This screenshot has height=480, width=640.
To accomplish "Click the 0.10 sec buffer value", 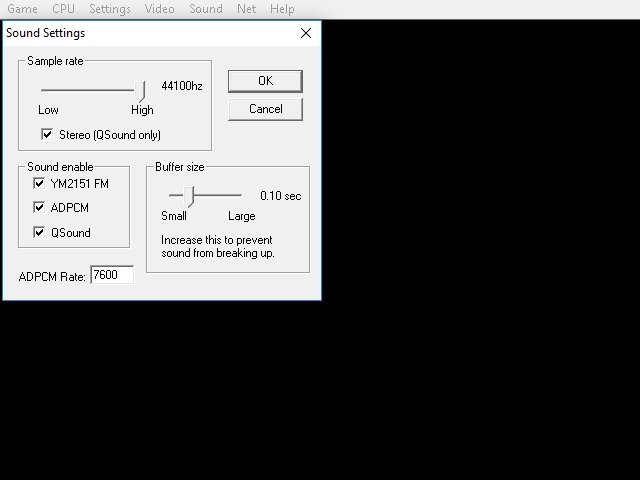I will tap(281, 196).
